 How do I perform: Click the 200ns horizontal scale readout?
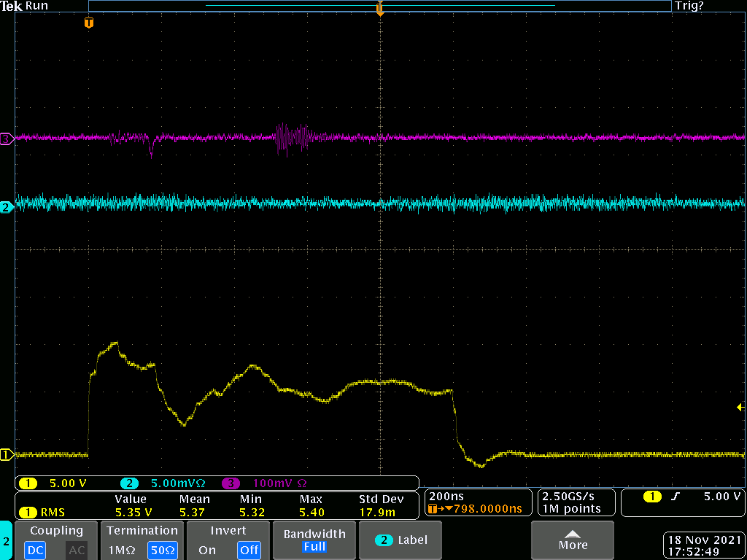tap(446, 496)
